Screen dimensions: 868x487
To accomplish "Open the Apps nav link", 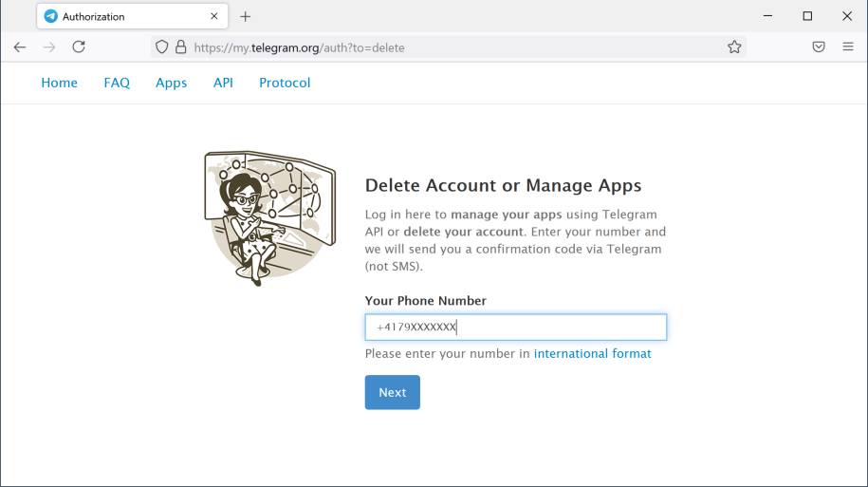I will 171,84.
